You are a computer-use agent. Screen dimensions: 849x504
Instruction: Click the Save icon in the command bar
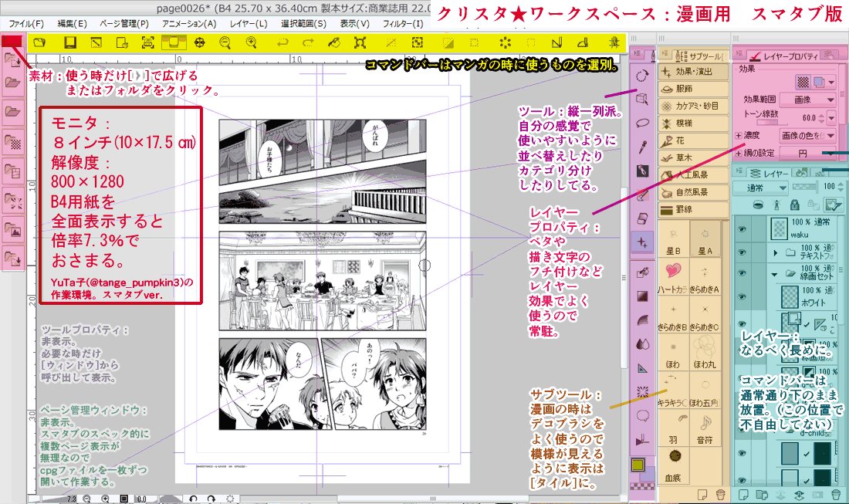pyautogui.click(x=69, y=42)
